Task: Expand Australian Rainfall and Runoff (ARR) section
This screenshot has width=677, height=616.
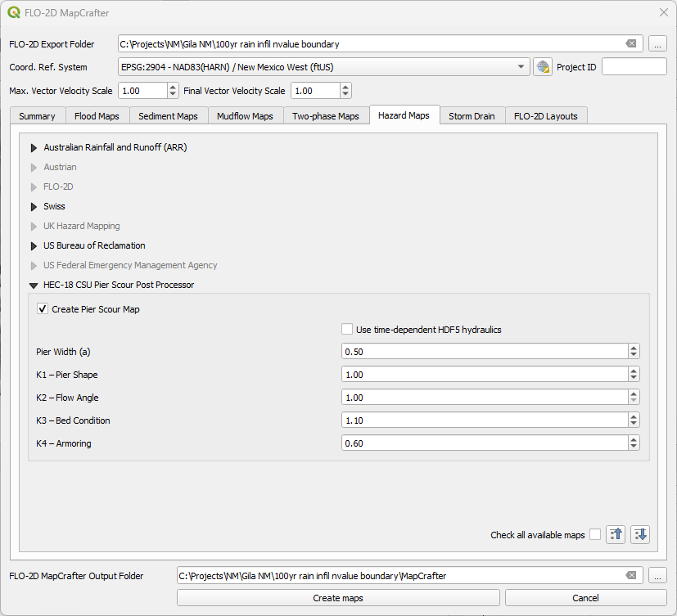Action: [x=34, y=148]
